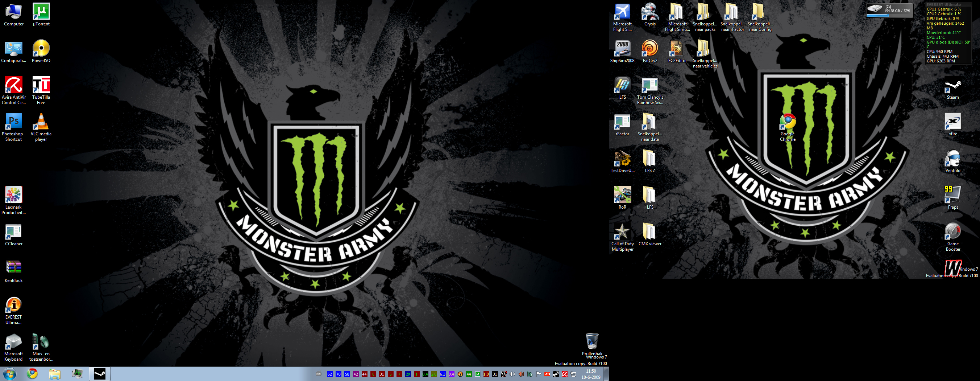Launch the rFactor game shortcut
The width and height of the screenshot is (980, 381).
(x=622, y=124)
